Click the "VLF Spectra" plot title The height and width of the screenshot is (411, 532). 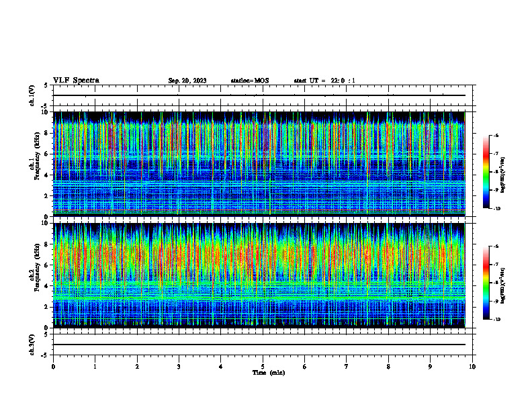pos(76,81)
